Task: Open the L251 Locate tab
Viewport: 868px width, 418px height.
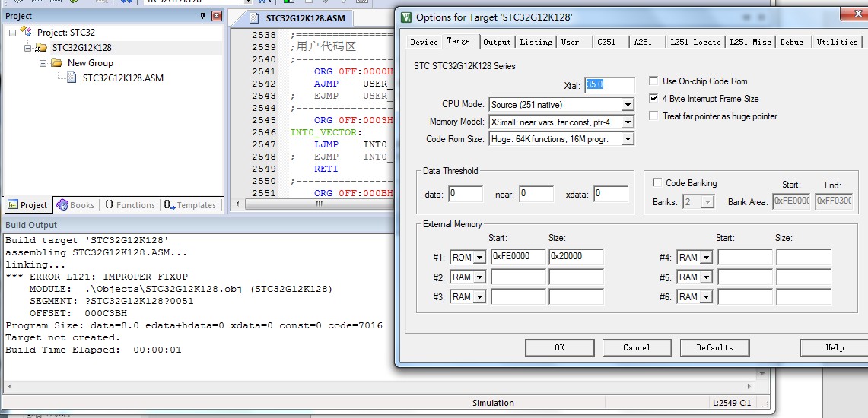Action: pos(695,42)
